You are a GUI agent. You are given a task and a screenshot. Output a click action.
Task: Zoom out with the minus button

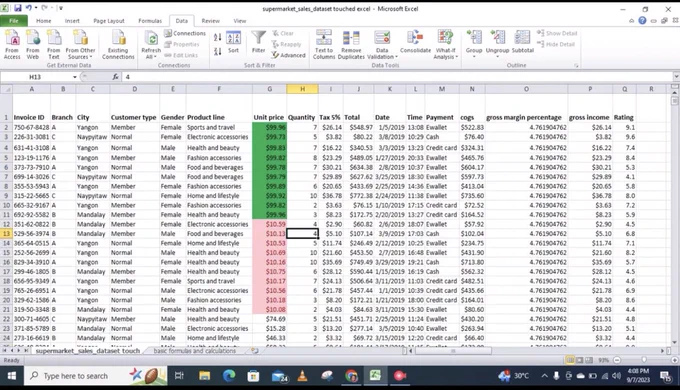617,360
